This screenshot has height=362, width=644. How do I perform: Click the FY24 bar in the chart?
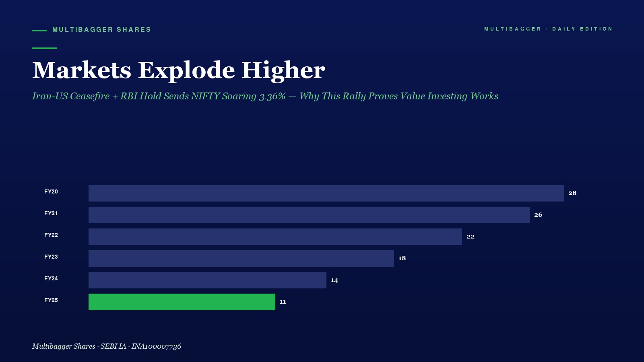click(207, 280)
